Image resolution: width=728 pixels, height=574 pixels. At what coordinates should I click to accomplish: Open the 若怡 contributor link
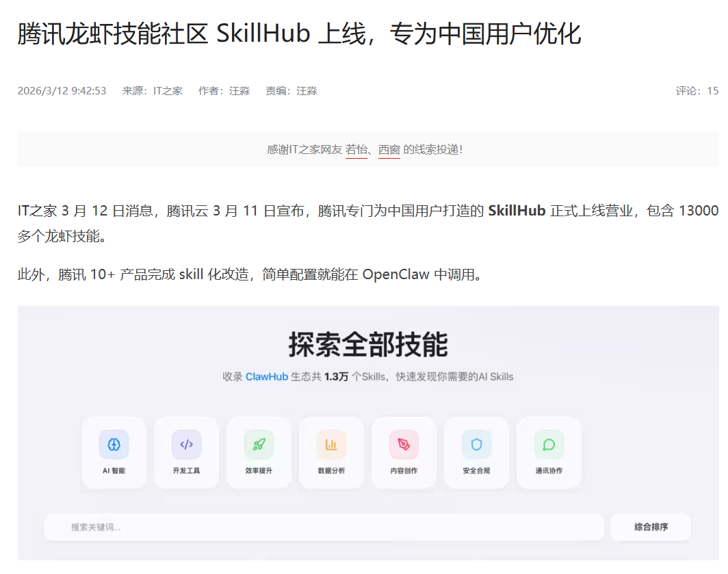click(356, 150)
